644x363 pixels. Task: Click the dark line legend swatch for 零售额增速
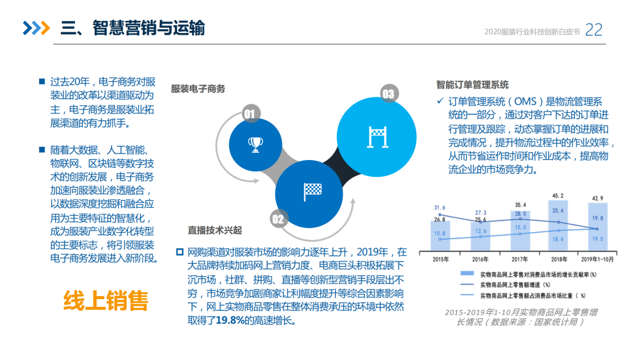click(x=467, y=284)
